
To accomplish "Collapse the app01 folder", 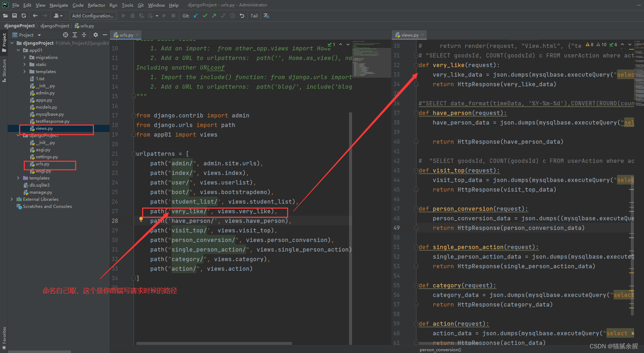I will point(18,50).
